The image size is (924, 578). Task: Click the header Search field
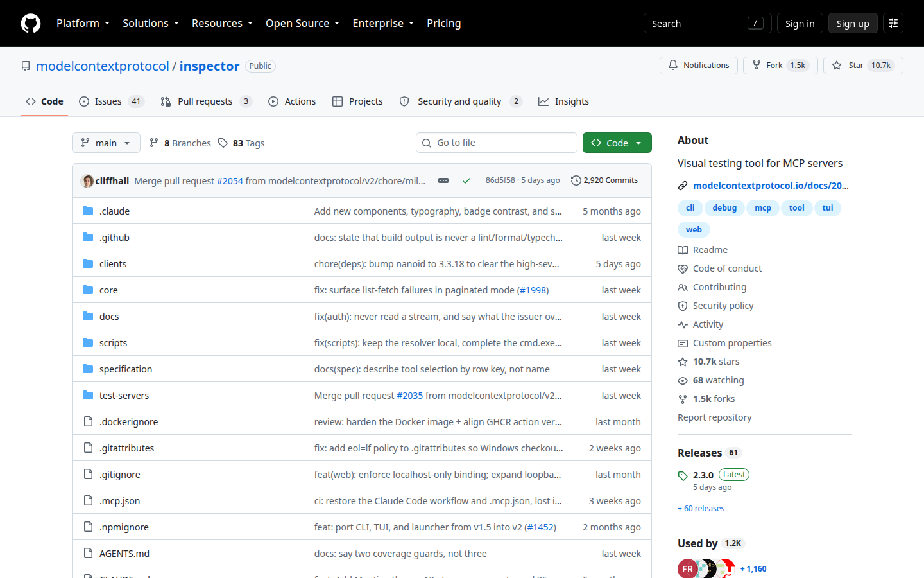708,23
